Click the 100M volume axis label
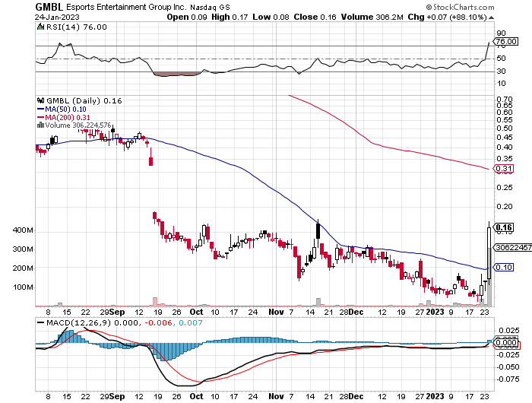The height and width of the screenshot is (403, 532). tap(23, 287)
